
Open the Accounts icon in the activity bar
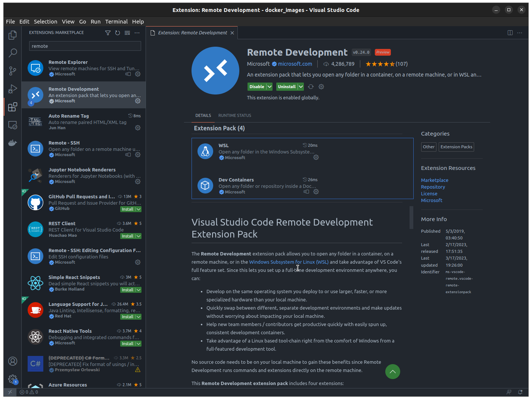13,361
